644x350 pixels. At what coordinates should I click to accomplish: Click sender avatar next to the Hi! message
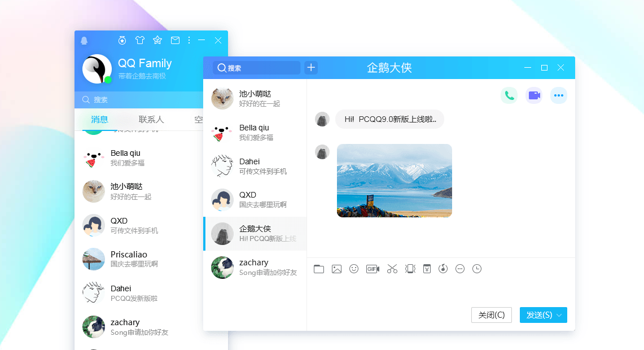click(322, 119)
